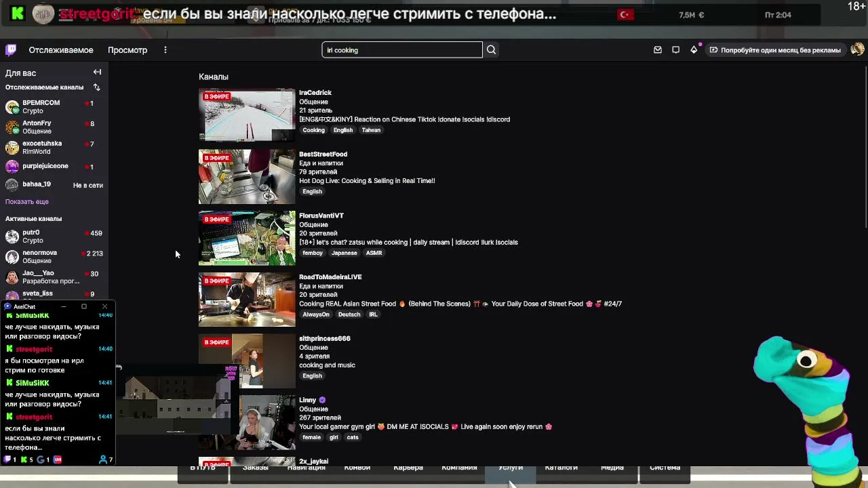Open followed channel BPEMRCOM
The height and width of the screenshot is (488, 868).
point(54,106)
